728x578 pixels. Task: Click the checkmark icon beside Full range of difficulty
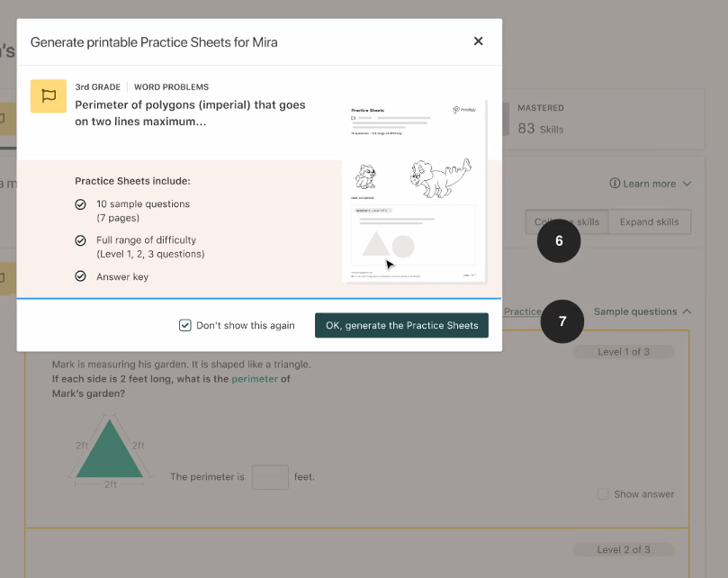[80, 240]
